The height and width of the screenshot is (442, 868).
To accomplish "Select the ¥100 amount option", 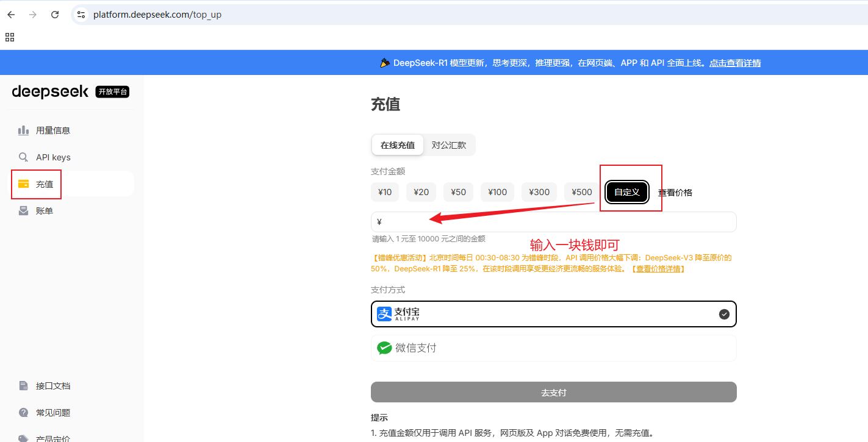I will (x=497, y=191).
